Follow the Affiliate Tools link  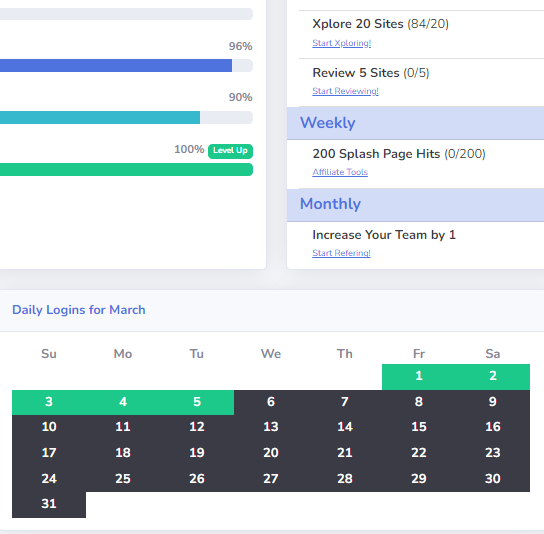click(x=340, y=172)
